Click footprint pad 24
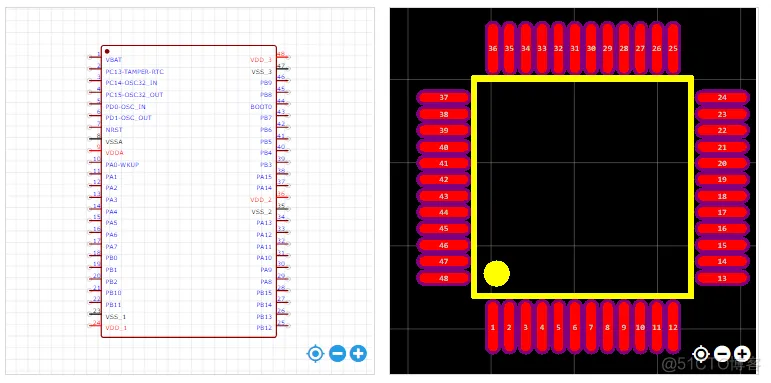This screenshot has height=383, width=771. (x=722, y=97)
